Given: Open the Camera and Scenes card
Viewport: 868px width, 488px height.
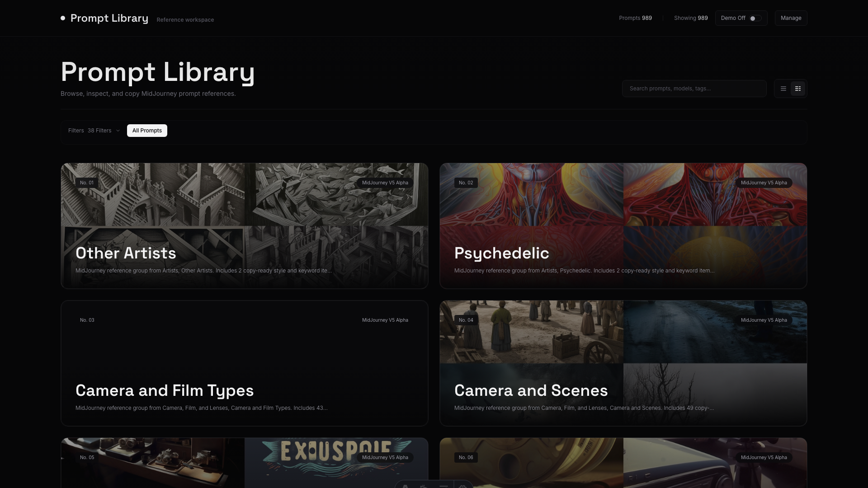Looking at the screenshot, I should (623, 363).
